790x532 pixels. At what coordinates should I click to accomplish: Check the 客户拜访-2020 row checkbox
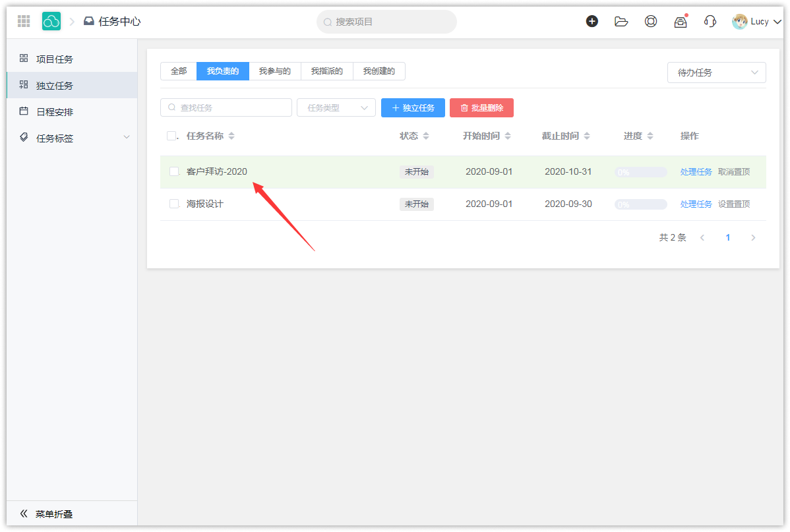pyautogui.click(x=174, y=171)
